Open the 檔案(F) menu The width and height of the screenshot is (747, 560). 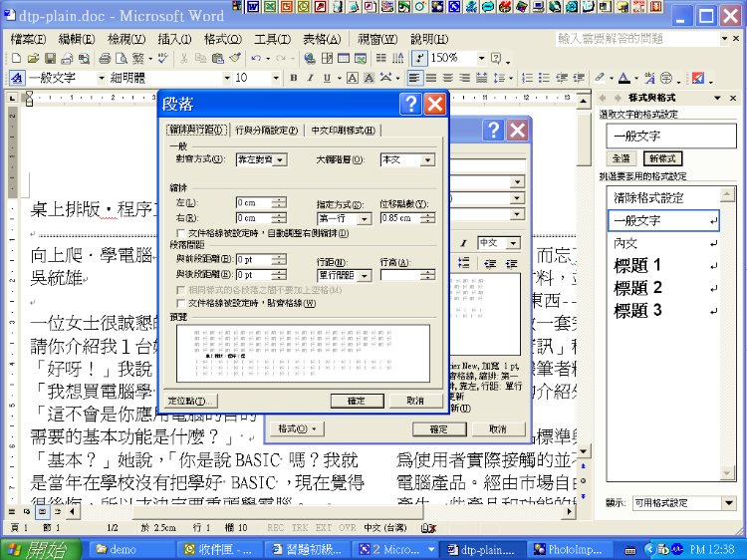28,39
